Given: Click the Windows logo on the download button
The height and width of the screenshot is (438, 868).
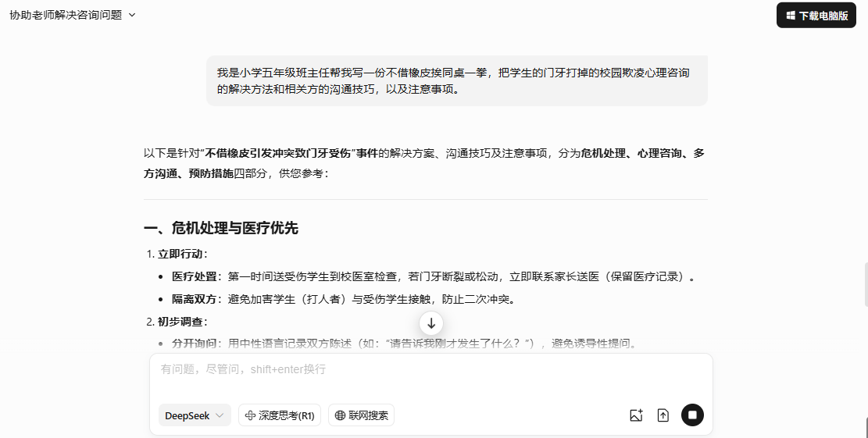Looking at the screenshot, I should 791,16.
